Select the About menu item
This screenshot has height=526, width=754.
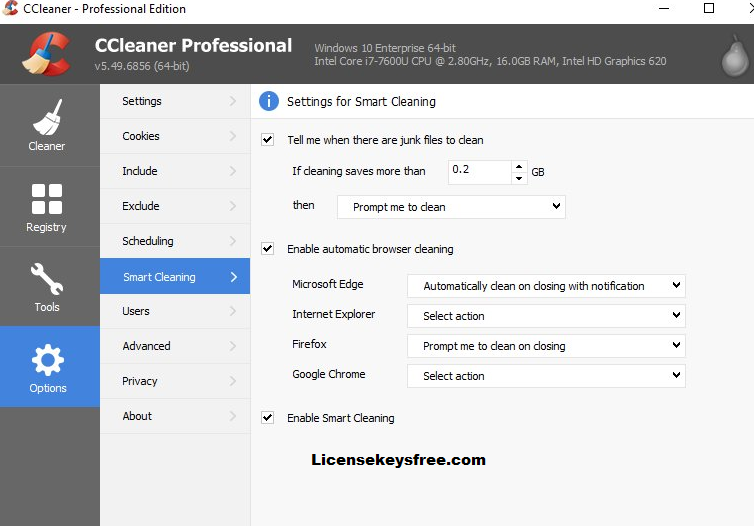click(x=175, y=416)
